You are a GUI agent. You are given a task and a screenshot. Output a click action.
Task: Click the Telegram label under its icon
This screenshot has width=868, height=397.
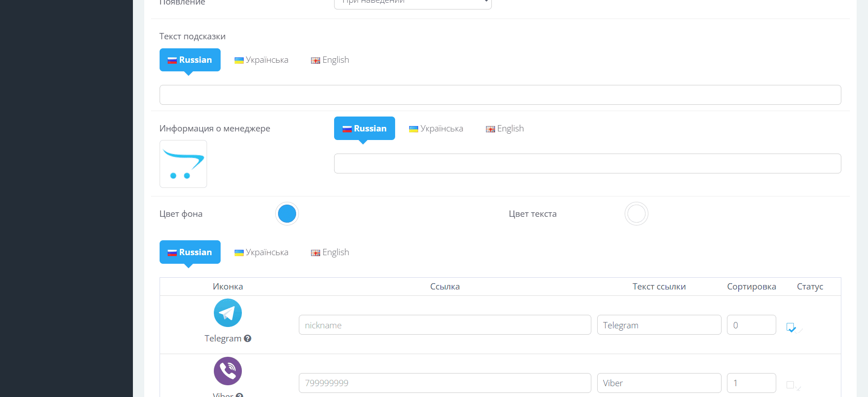click(x=223, y=338)
